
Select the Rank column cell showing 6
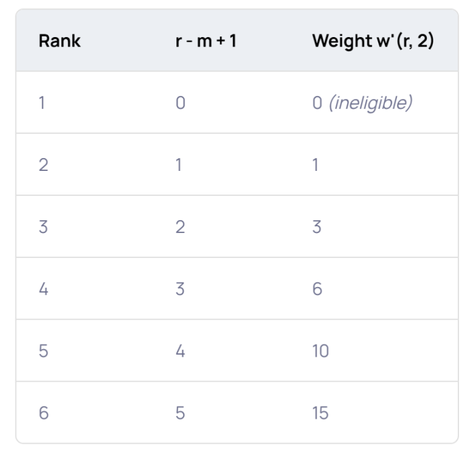coord(43,413)
